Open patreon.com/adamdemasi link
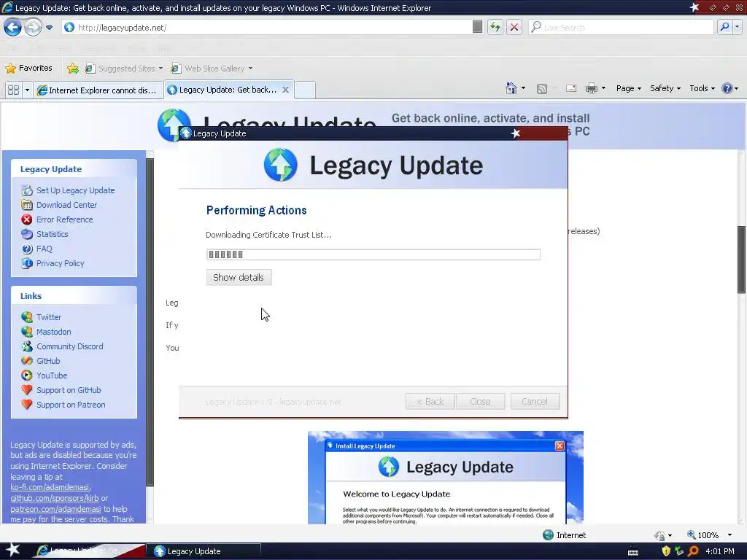This screenshot has height=560, width=747. pos(55,509)
